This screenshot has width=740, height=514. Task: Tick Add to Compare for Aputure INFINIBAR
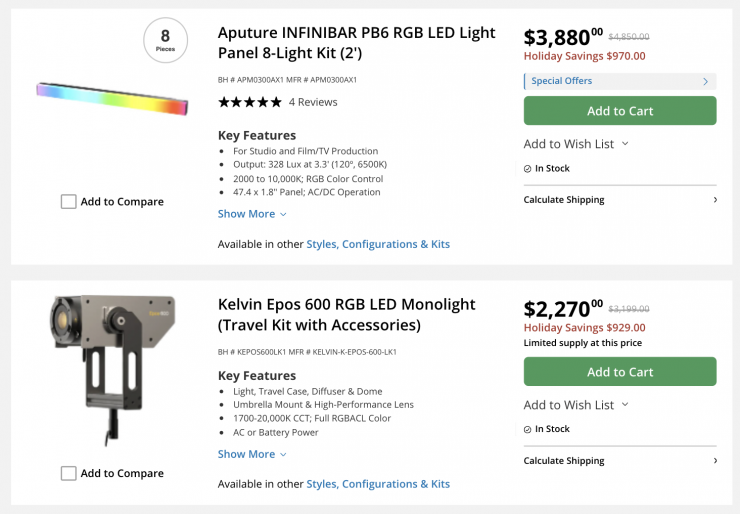point(68,202)
